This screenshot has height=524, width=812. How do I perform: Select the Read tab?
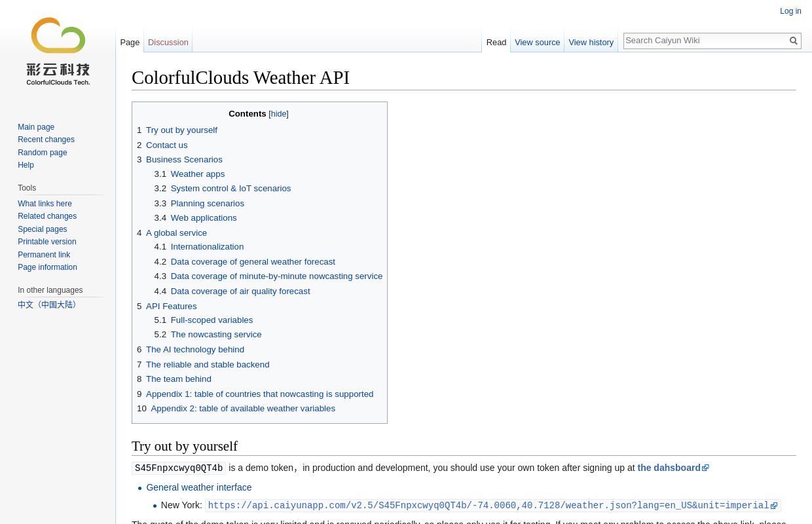click(x=496, y=43)
